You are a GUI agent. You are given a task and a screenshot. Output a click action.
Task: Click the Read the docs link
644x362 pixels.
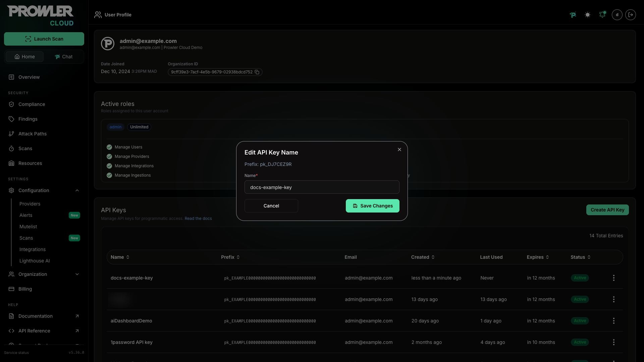tap(198, 219)
